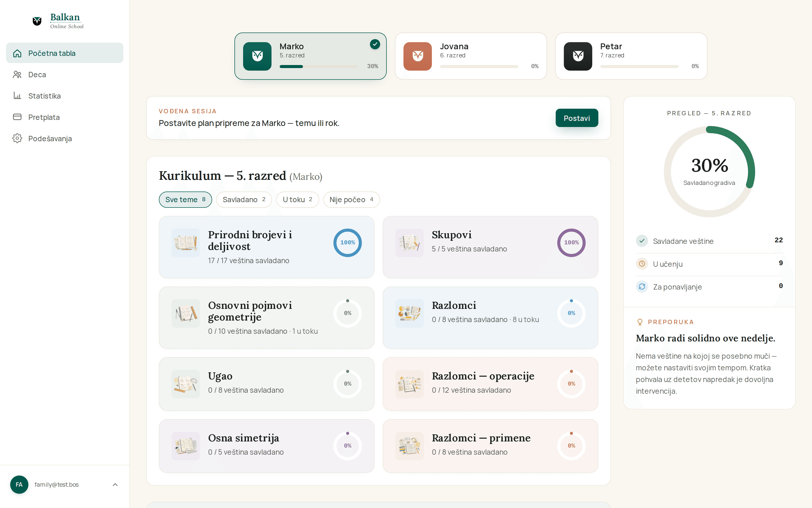Click the '0 / 10 veština savladano · 1 u toku' text
Image resolution: width=812 pixels, height=508 pixels.
pos(263,331)
